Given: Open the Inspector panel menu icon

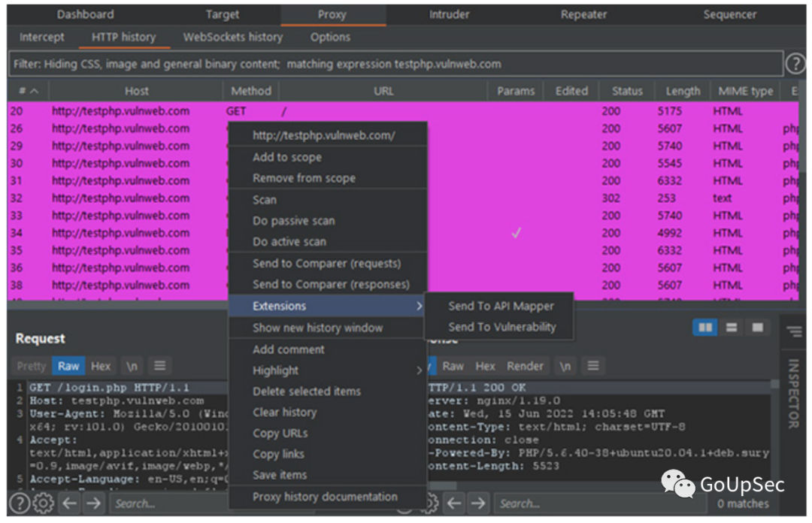Looking at the screenshot, I should (x=794, y=331).
